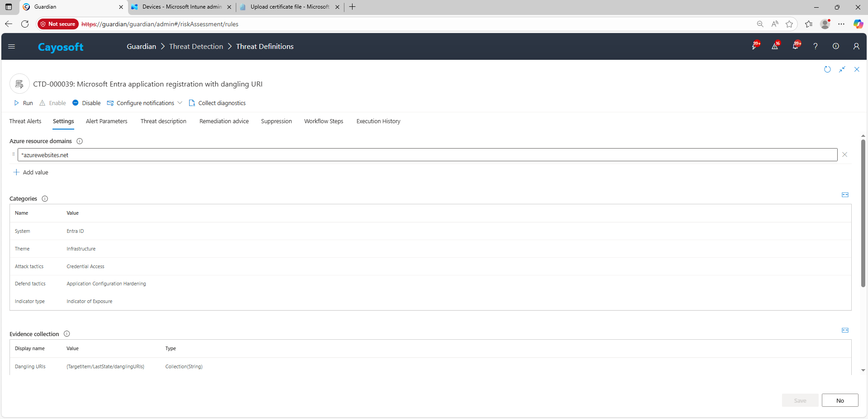This screenshot has width=868, height=419.
Task: Open the Remediation advice tab
Action: click(224, 121)
